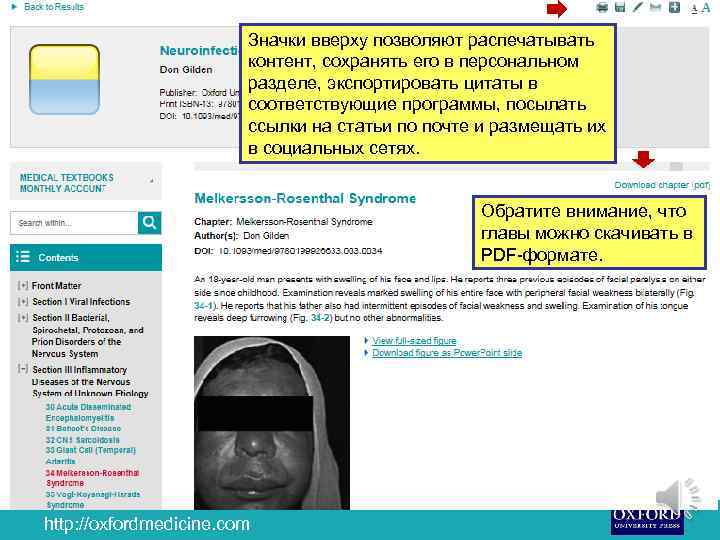Viewport: 720px width, 540px height.
Task: Click the speaker audio icon
Action: coord(679,497)
